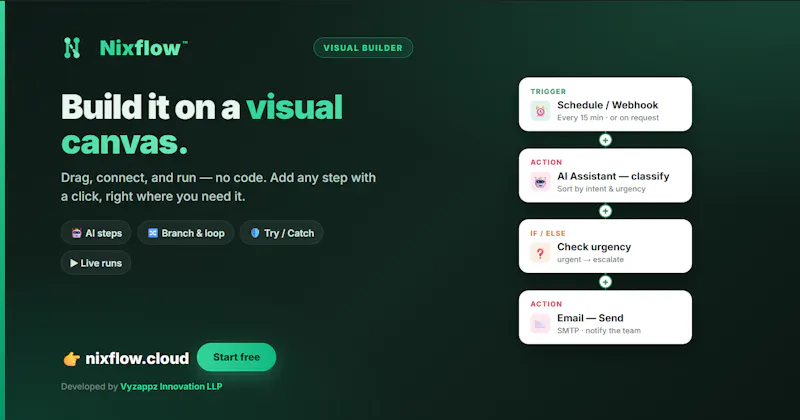The width and height of the screenshot is (800, 420).
Task: Click the 'Drag, connect, and run' description text
Action: pyautogui.click(x=218, y=187)
